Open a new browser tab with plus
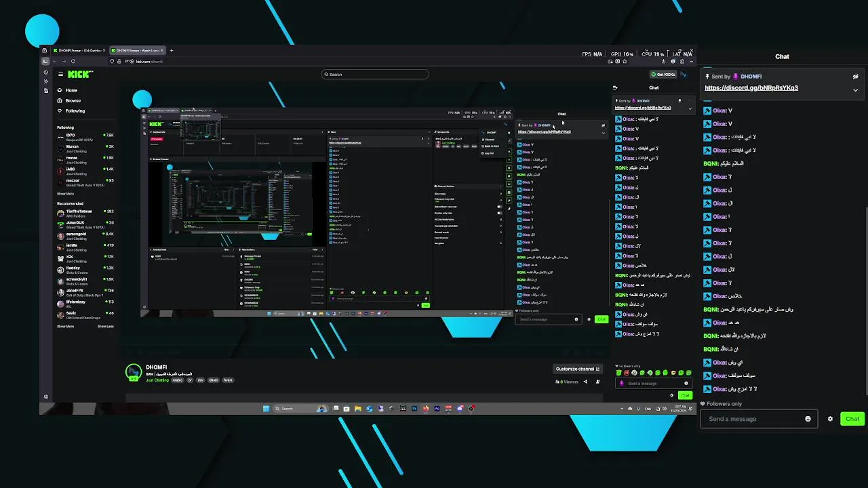Viewport: 868px width, 488px height. point(172,51)
